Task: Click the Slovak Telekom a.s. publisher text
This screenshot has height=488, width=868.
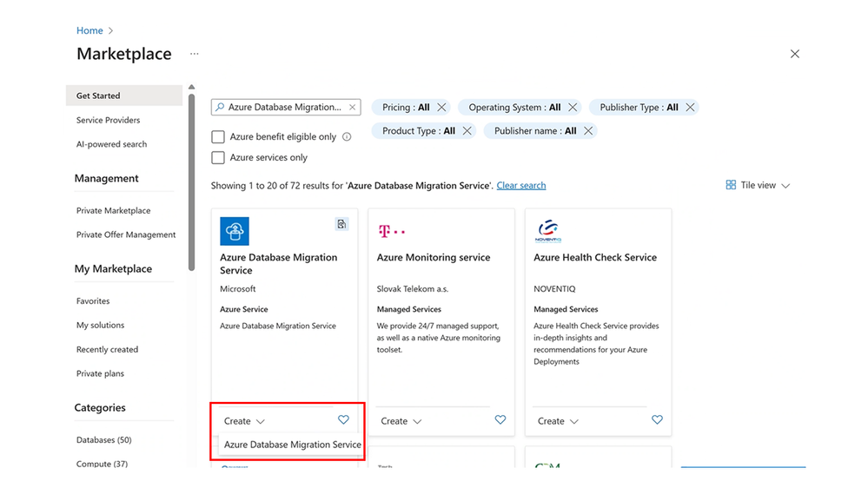Action: click(413, 289)
